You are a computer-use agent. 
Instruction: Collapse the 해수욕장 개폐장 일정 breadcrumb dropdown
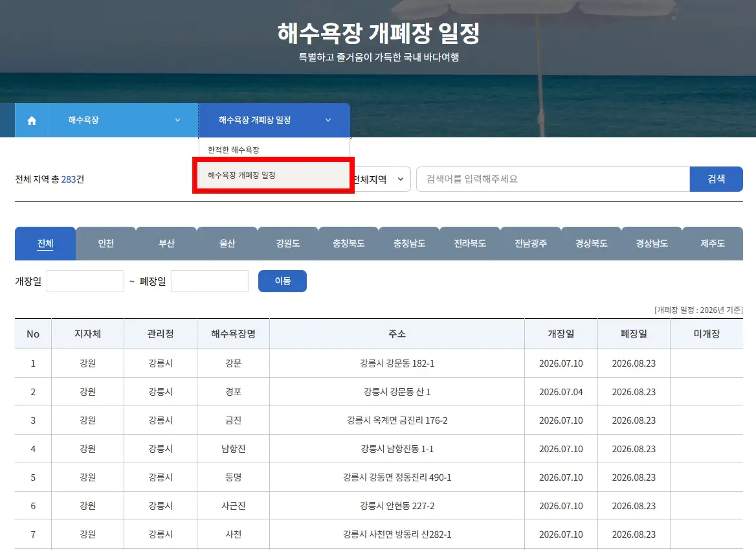tap(274, 120)
